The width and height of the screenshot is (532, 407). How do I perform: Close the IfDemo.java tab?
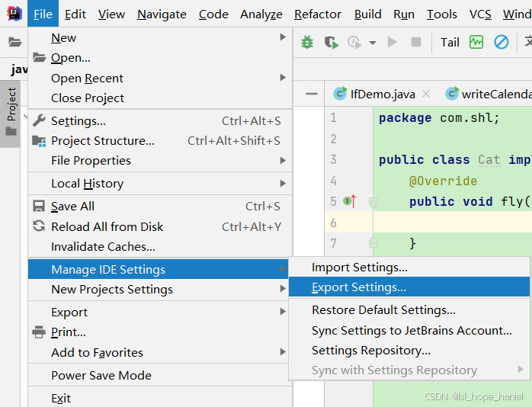click(x=426, y=94)
